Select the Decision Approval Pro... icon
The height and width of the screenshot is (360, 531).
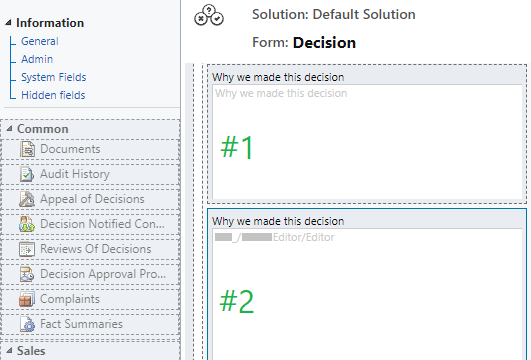tap(27, 274)
